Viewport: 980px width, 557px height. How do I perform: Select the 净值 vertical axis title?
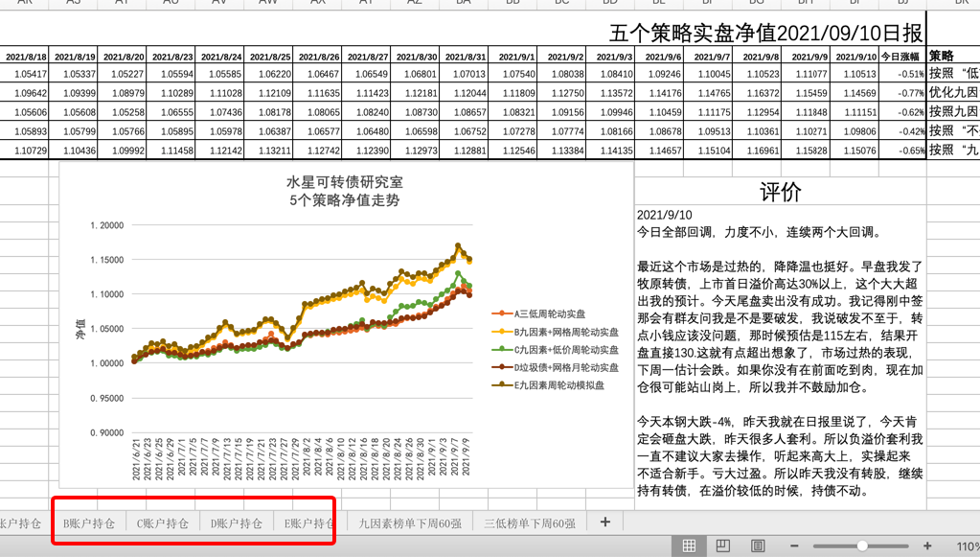80,329
